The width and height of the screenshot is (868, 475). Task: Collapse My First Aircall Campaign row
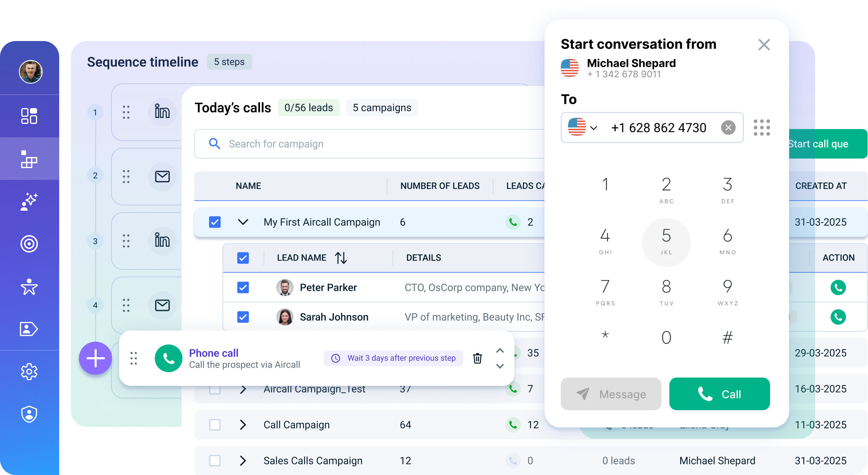[243, 222]
